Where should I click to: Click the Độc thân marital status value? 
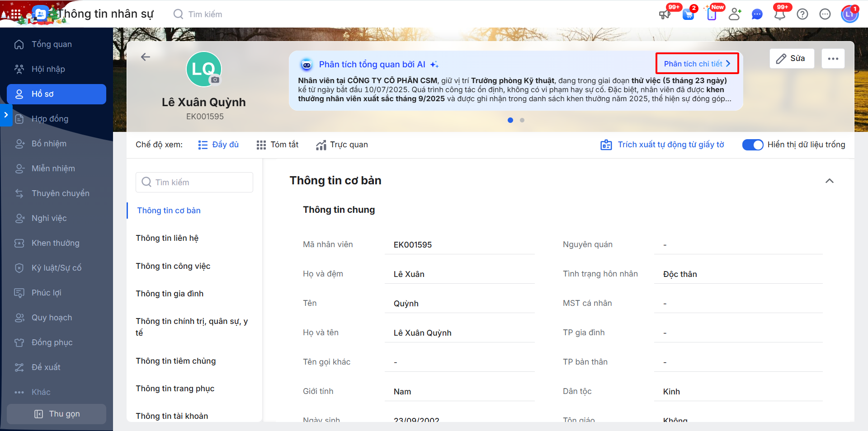[680, 274]
